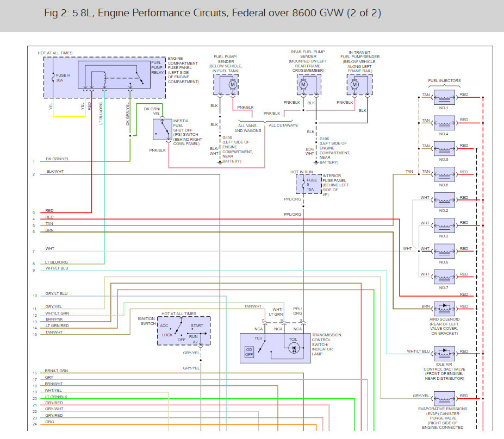
Task: Select the Idle Air Control valve symbol
Action: pyautogui.click(x=444, y=354)
